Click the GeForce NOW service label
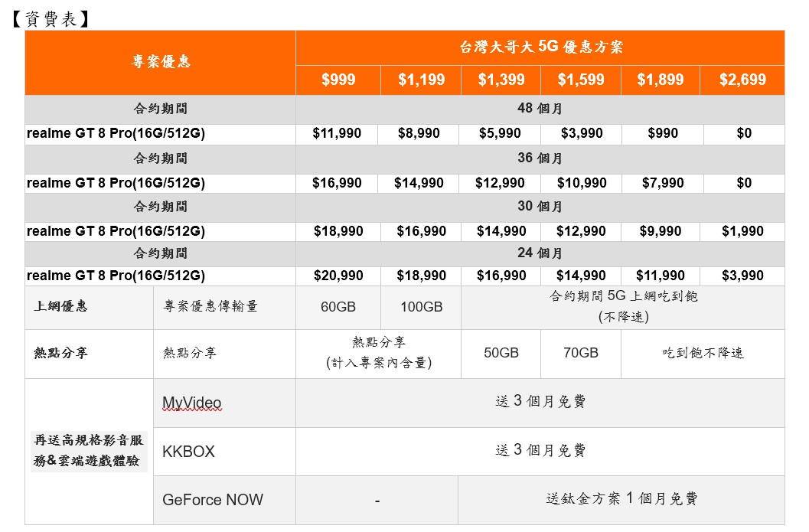Image resolution: width=809 pixels, height=532 pixels. coord(213,500)
